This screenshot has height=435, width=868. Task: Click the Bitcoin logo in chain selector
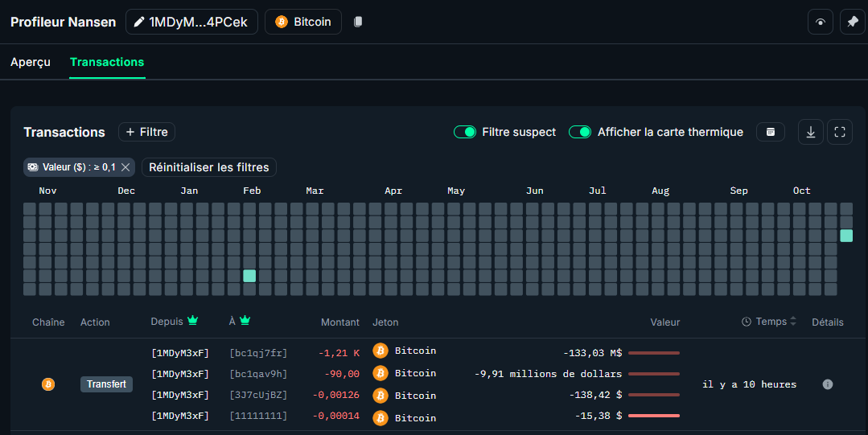(282, 22)
